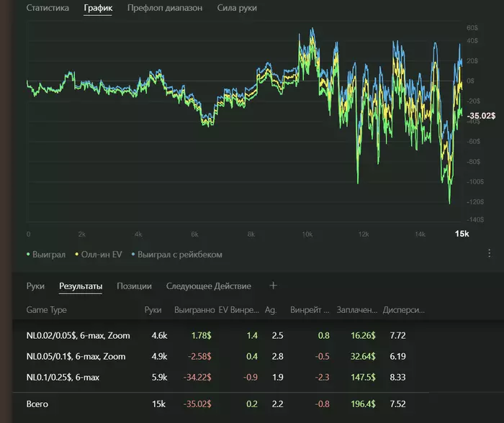Toggle the green Выиграл legend series

tap(45, 254)
